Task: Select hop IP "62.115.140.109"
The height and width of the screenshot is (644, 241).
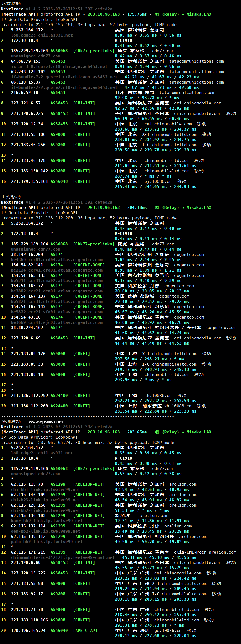Action: tap(28, 495)
